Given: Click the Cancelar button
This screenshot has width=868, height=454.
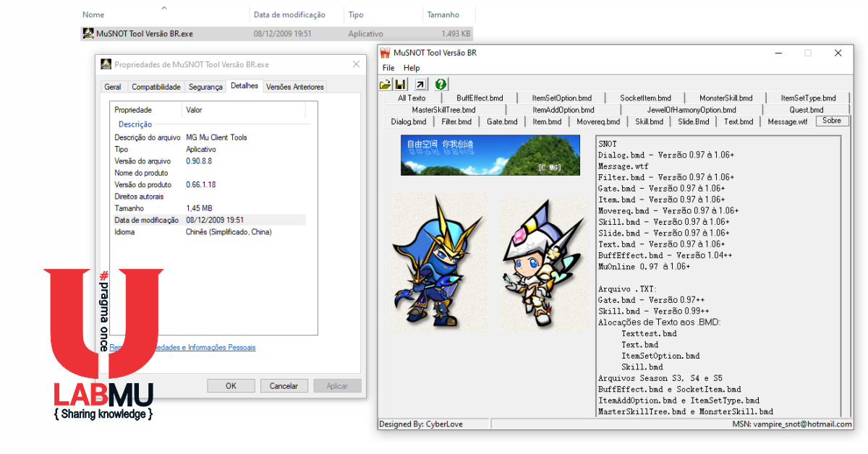Looking at the screenshot, I should [x=284, y=385].
